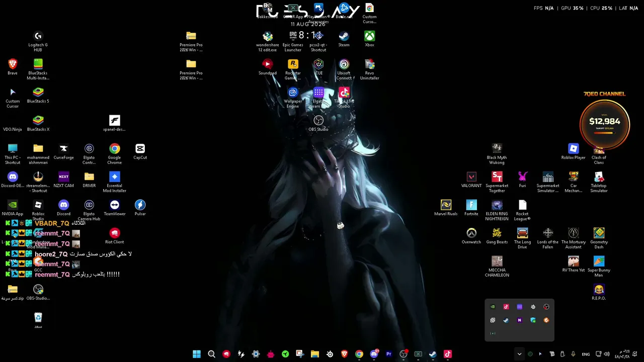
Task: Click the NVIDIA icon in the tray overflow
Action: 493,307
